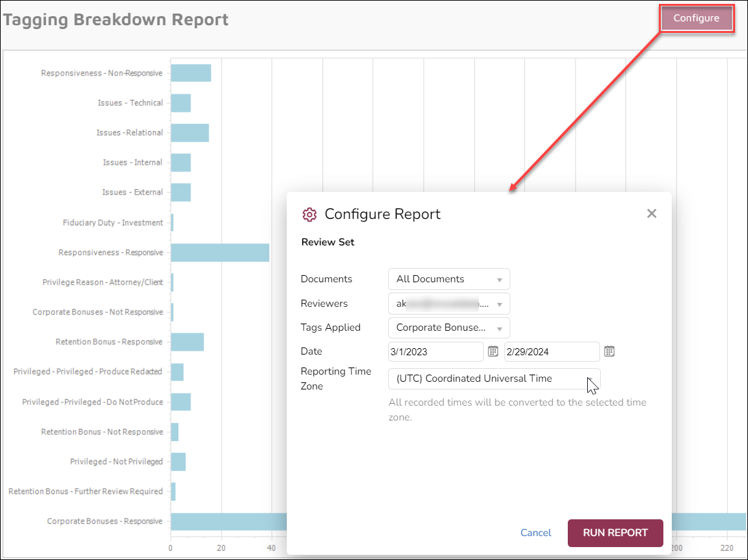Screen dimensions: 748x560
Task: Open the calendar picker for the start date
Action: coord(492,351)
